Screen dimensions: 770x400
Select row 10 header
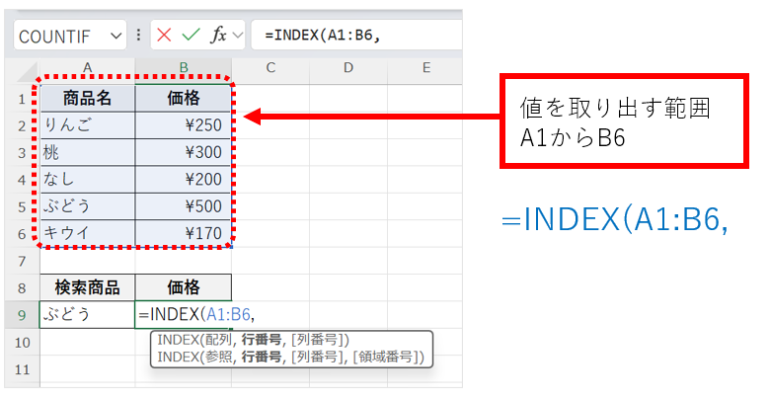22,342
